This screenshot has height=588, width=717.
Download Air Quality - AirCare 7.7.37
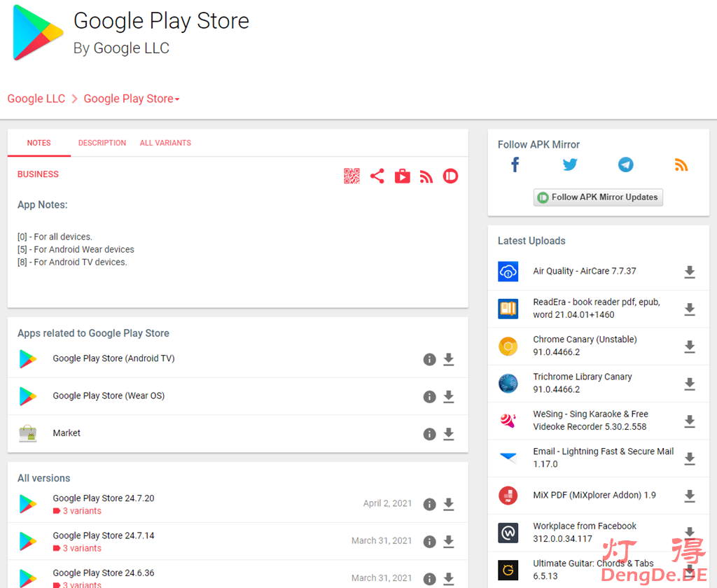pos(689,272)
